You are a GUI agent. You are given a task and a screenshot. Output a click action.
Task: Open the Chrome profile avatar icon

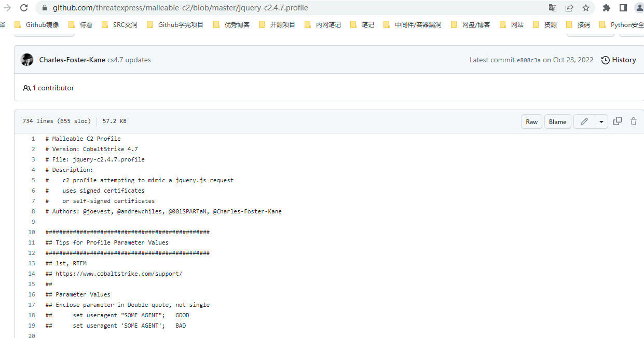pyautogui.click(x=639, y=8)
